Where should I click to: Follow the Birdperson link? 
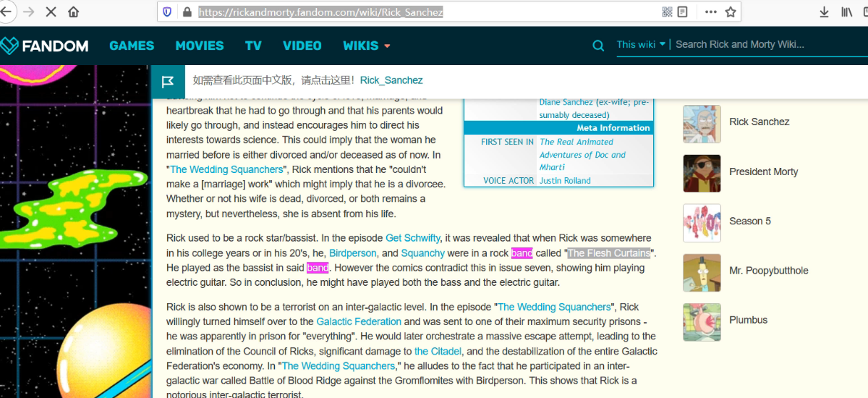pyautogui.click(x=353, y=253)
